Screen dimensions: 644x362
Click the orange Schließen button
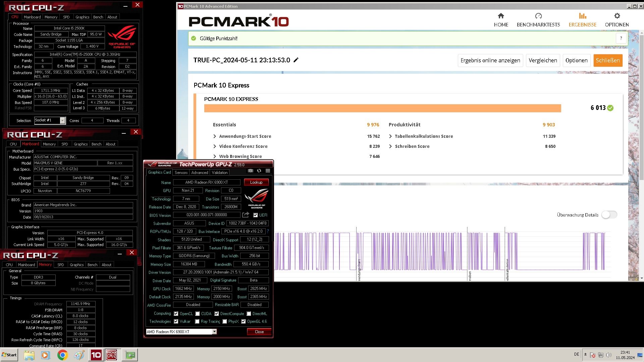pyautogui.click(x=608, y=60)
